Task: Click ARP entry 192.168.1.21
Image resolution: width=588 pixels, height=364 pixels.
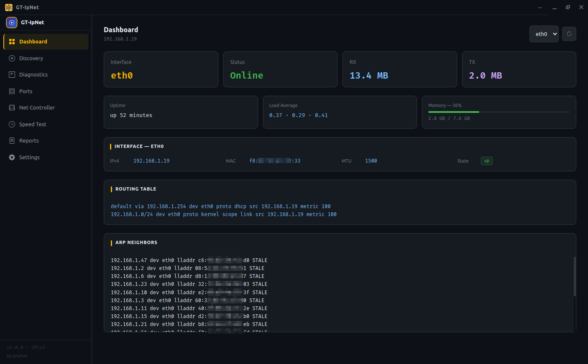Action: (189, 324)
